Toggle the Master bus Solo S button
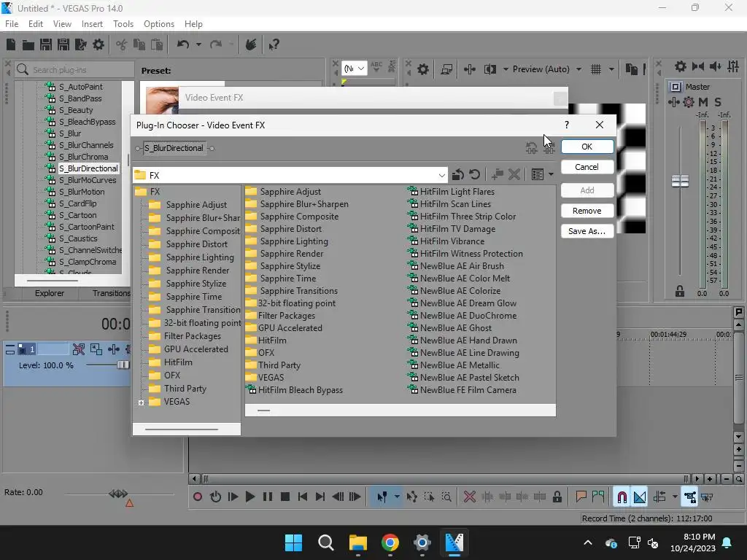 point(718,102)
